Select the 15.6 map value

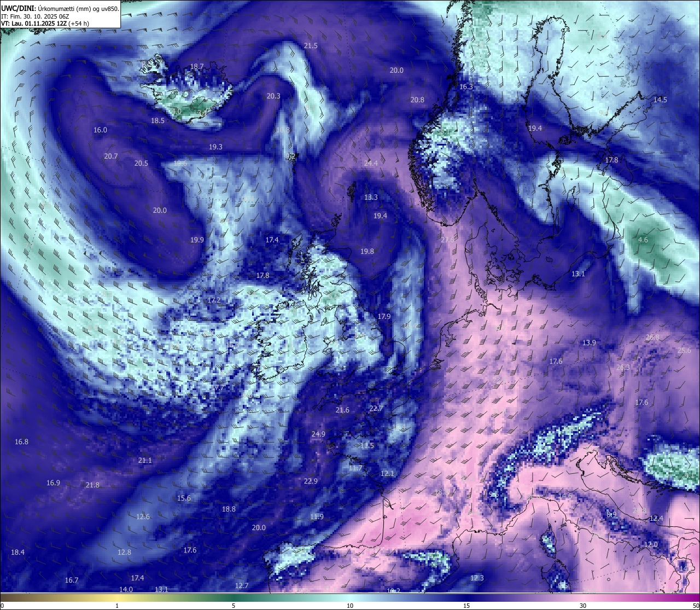click(184, 498)
